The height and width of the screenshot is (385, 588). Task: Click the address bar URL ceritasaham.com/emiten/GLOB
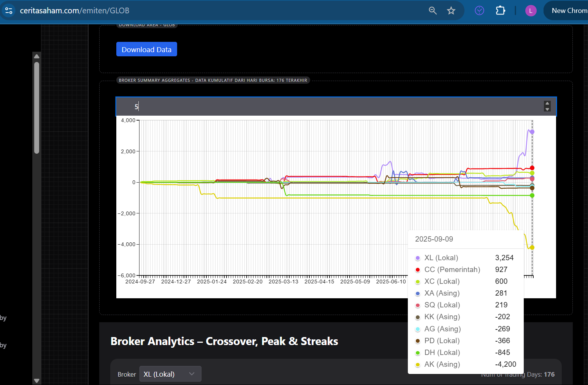coord(74,11)
